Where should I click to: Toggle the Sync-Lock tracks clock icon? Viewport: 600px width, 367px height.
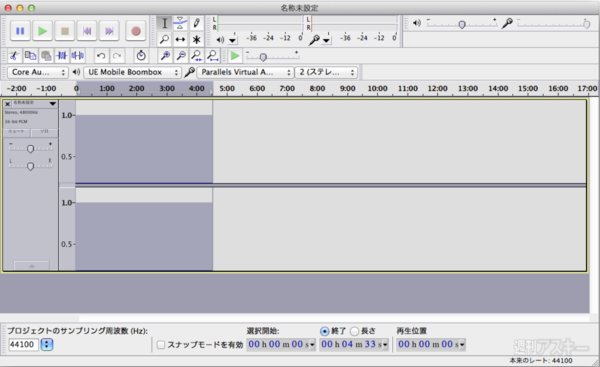(141, 56)
